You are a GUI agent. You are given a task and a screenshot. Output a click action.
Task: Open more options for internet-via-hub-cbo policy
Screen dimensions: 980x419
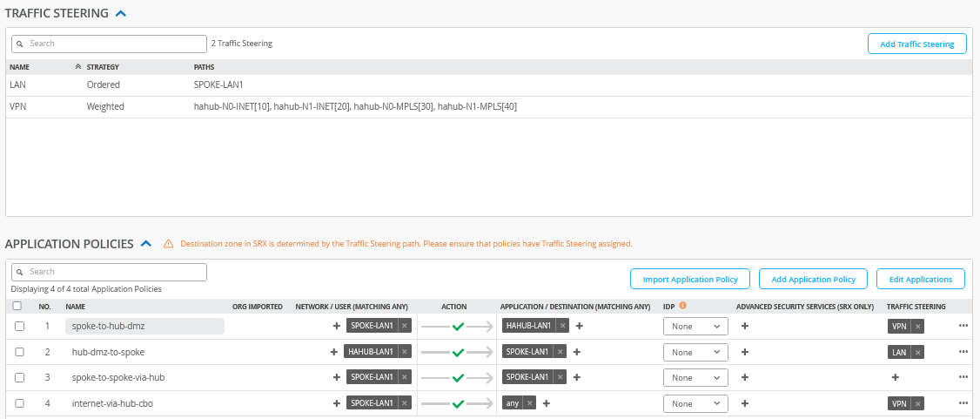click(963, 403)
